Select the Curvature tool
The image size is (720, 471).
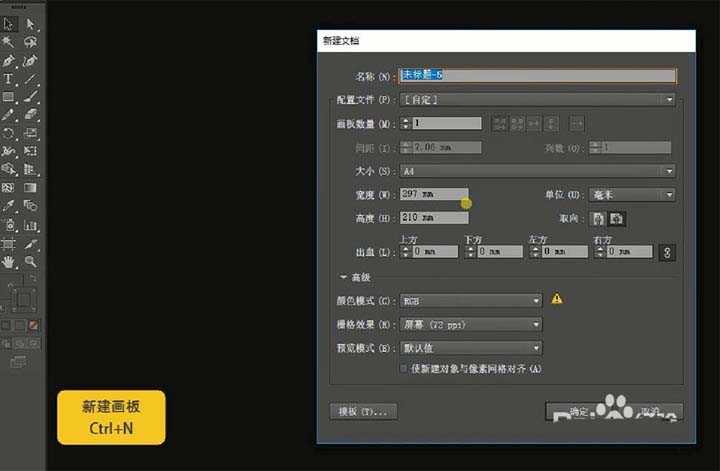tap(30, 61)
